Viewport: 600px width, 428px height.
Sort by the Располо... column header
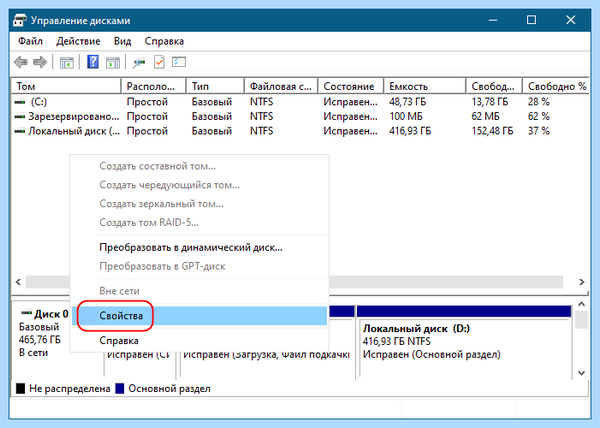pyautogui.click(x=154, y=86)
